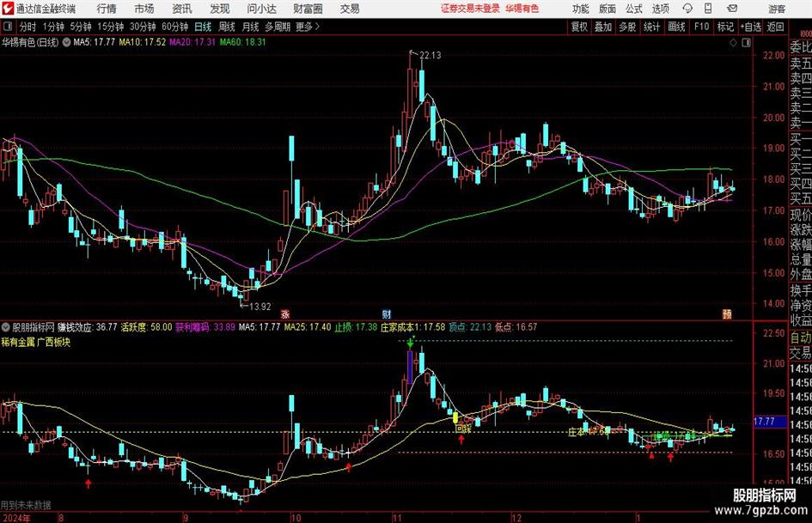
Task: Click the 止损: 17.38 value
Action: click(356, 327)
